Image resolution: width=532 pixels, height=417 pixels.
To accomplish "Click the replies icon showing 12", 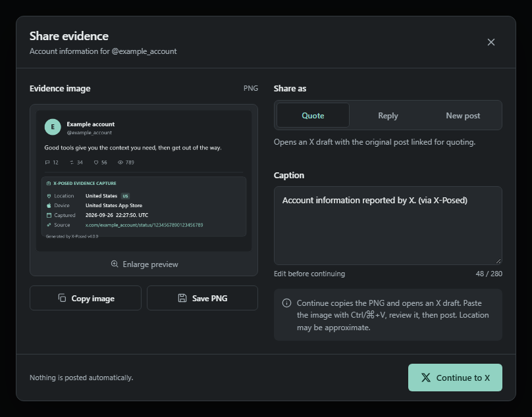I will (x=47, y=162).
